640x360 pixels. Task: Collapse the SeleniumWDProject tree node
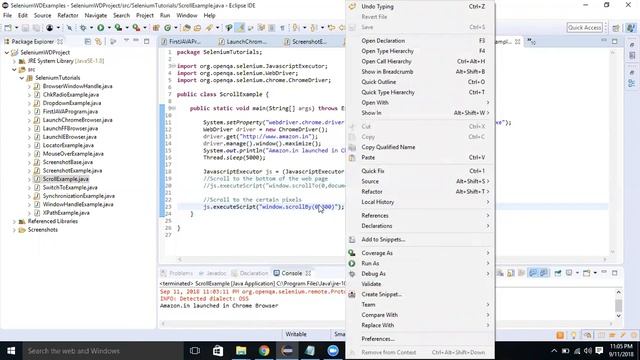point(7,53)
